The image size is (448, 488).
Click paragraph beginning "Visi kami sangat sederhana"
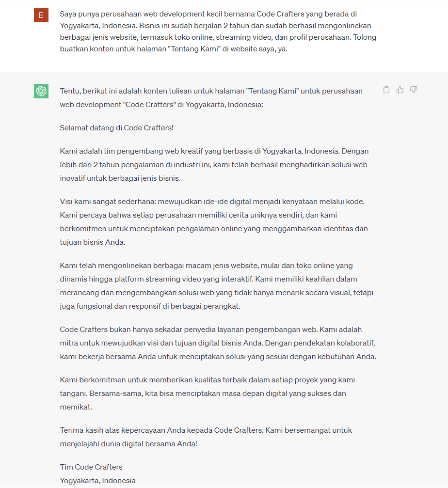click(213, 221)
